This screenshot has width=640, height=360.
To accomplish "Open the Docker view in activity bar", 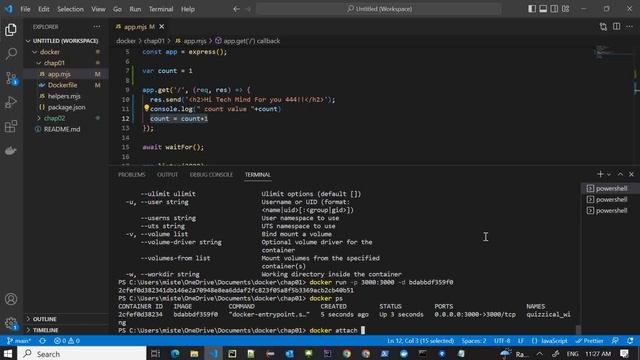I will point(11,150).
